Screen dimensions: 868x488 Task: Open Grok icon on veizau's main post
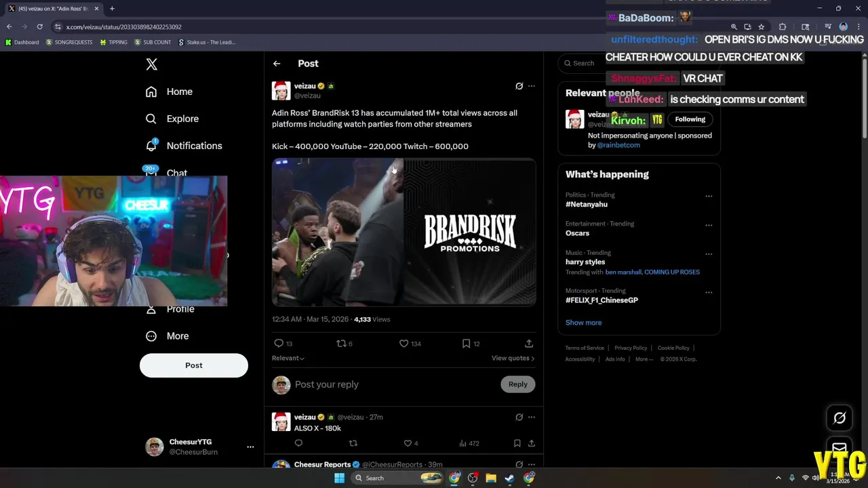click(x=519, y=86)
